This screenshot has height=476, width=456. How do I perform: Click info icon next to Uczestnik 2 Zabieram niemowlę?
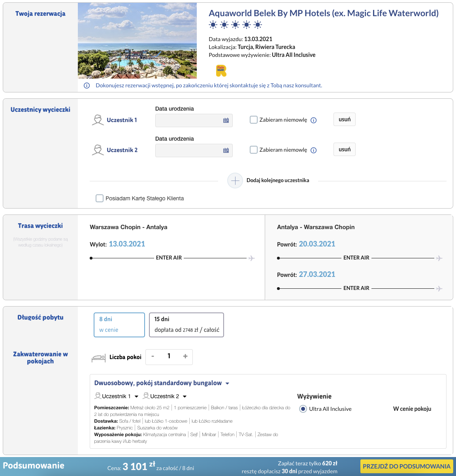[314, 151]
